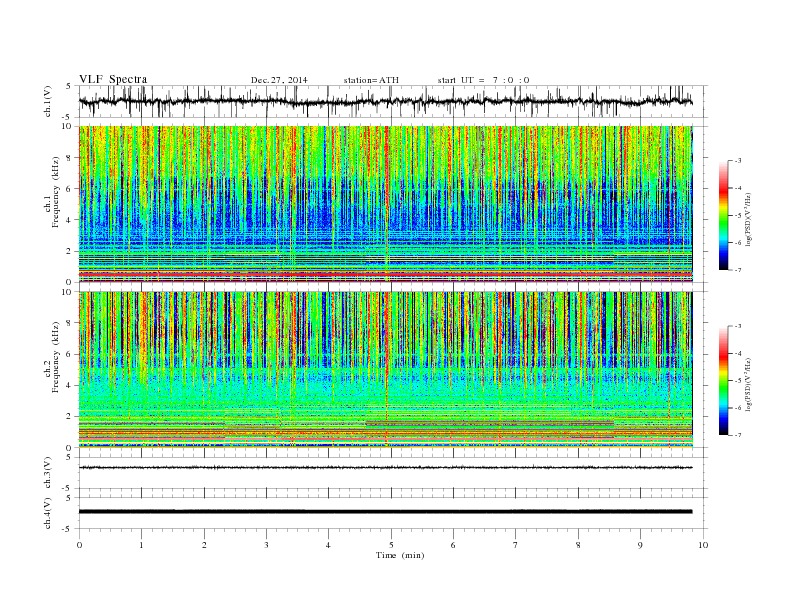Click time axis tick label "2"

coord(204,545)
